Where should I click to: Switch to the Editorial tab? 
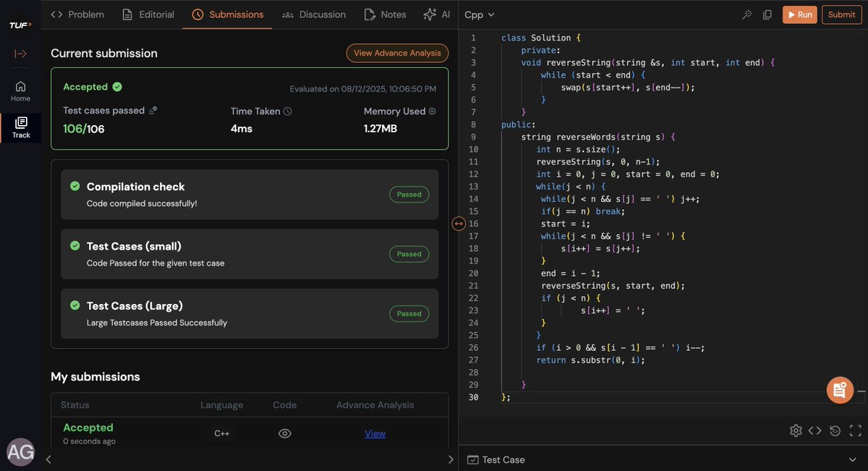pos(148,14)
